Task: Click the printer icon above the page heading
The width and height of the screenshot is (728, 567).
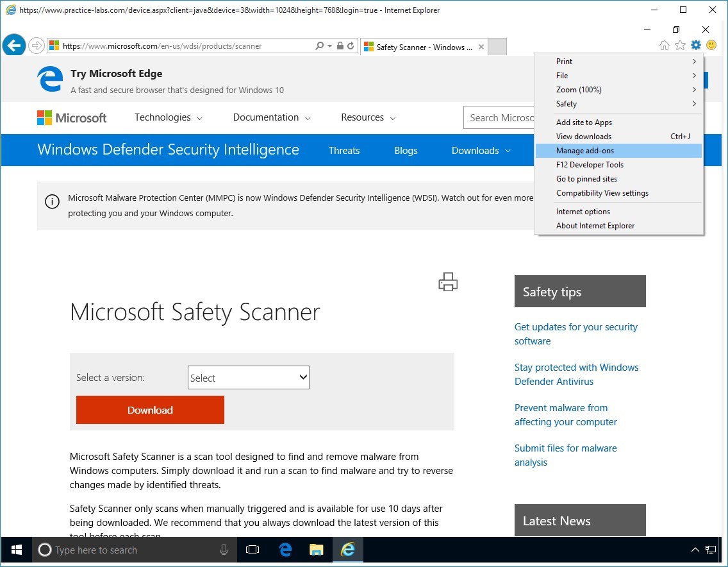Action: 448,282
